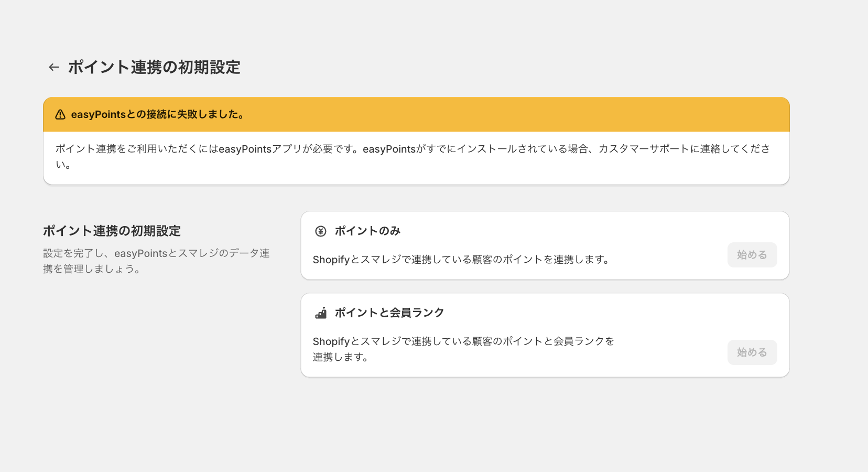
Task: Click the section heading ポイント連携の初期設定
Action: 112,231
